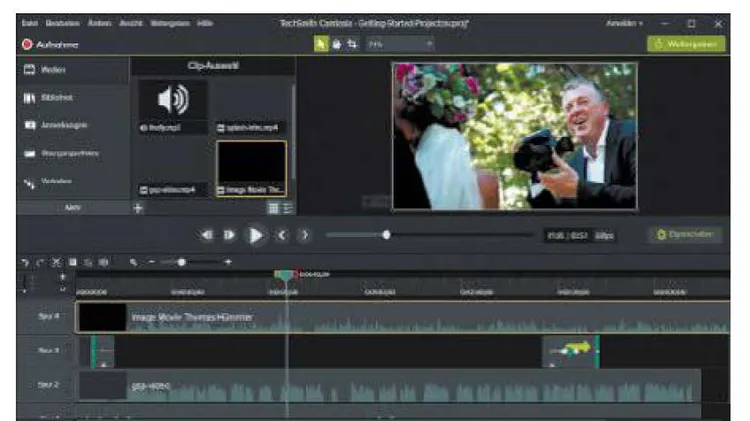Image resolution: width=750 pixels, height=421 pixels.
Task: Open the Ansicht menu
Action: click(x=131, y=23)
